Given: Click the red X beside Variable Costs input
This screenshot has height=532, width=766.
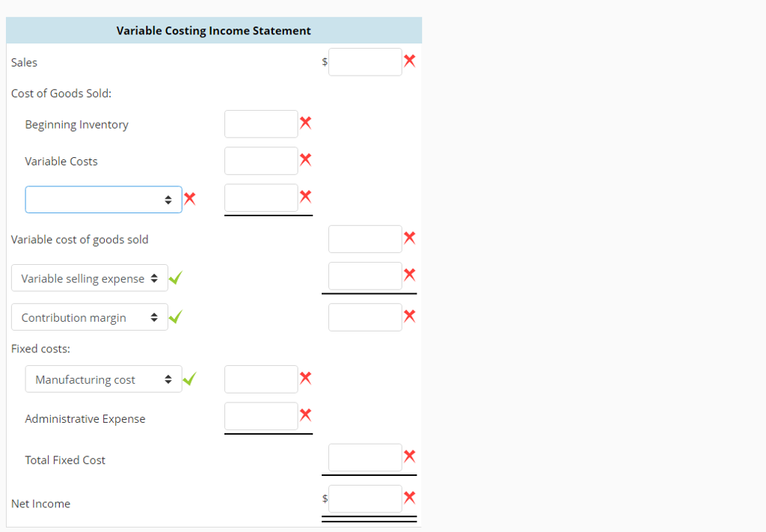Looking at the screenshot, I should click(x=305, y=159).
